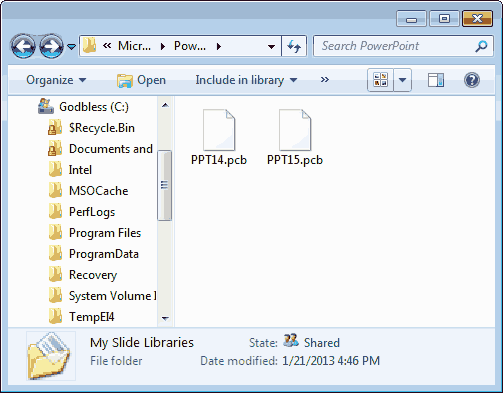Select the MSOCache folder

(x=98, y=191)
